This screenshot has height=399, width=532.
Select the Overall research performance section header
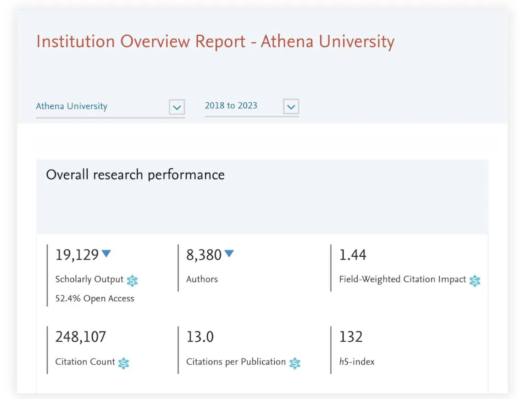(135, 174)
